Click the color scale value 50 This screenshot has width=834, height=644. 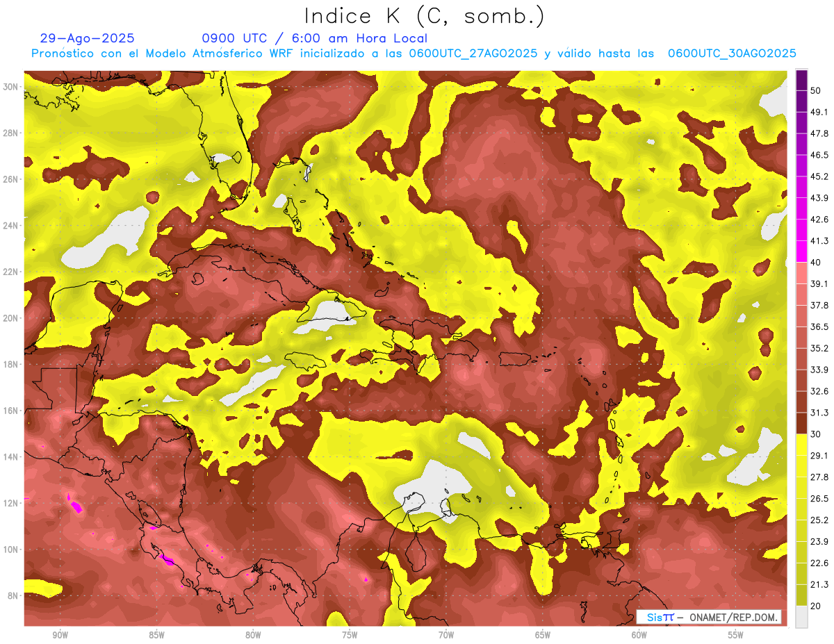click(816, 91)
